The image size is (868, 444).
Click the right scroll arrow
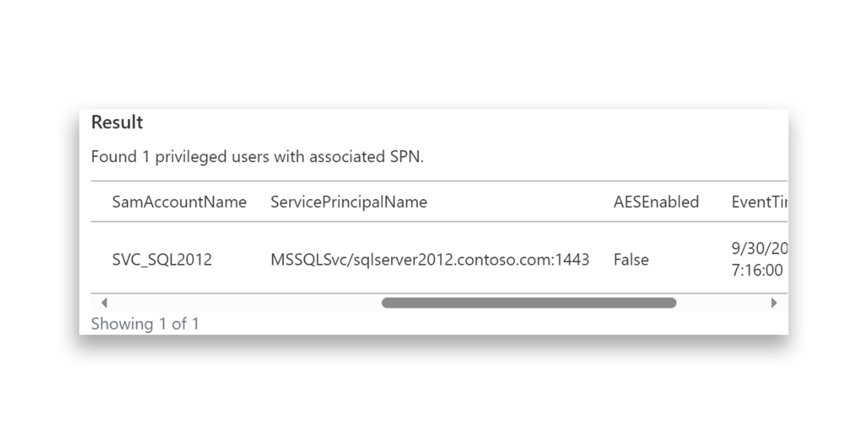(x=774, y=303)
